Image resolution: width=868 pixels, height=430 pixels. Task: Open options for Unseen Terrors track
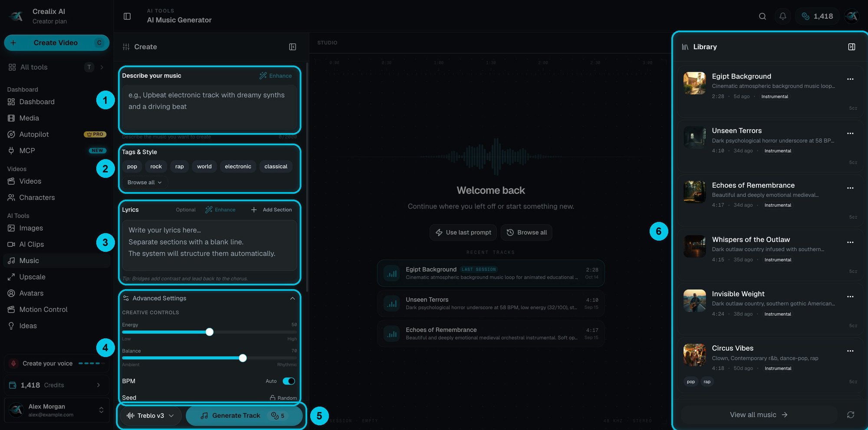point(850,133)
